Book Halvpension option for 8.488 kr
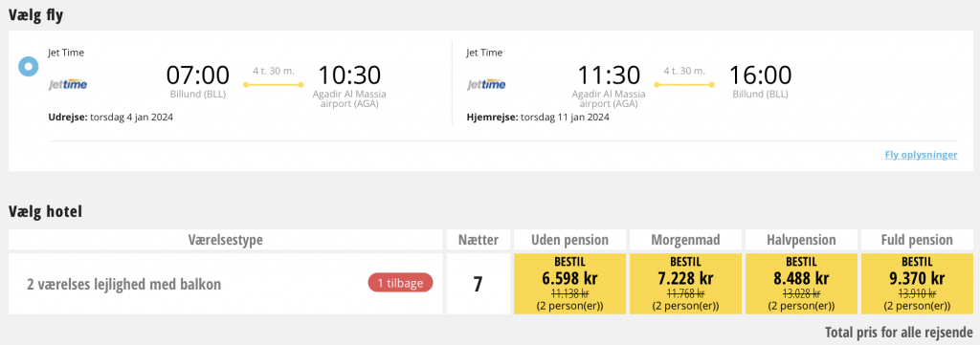This screenshot has height=345, width=980. pos(801,284)
